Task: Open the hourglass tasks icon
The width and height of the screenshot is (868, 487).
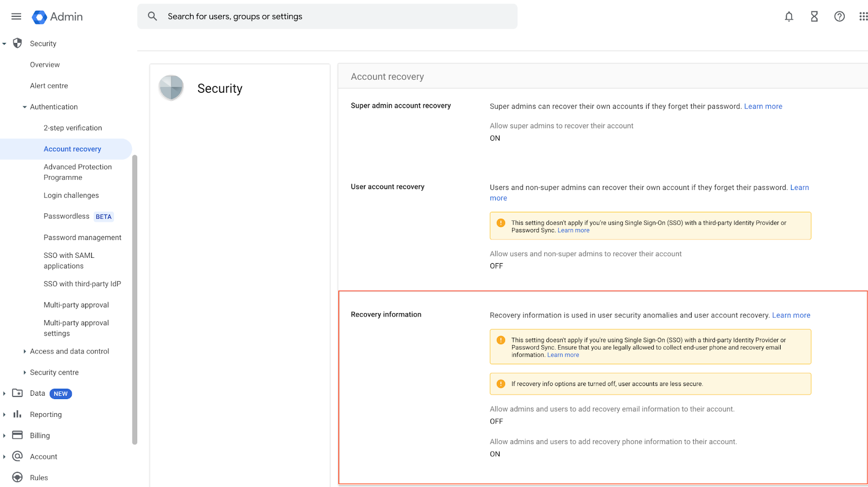Action: coord(814,16)
